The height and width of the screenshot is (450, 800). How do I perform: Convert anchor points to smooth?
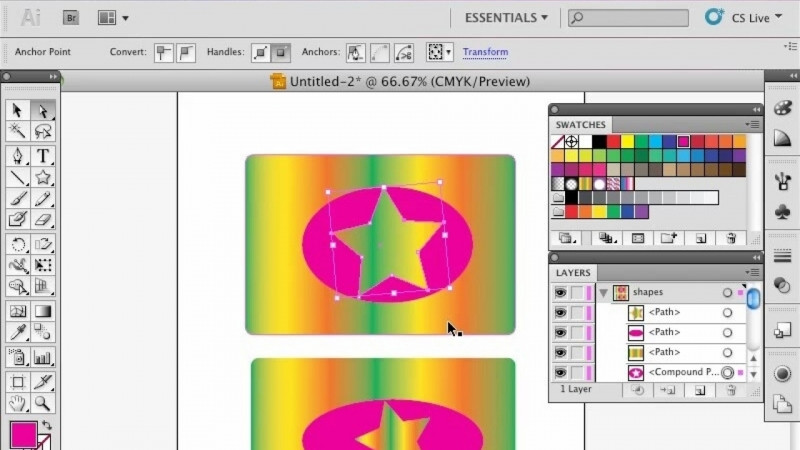[186, 52]
